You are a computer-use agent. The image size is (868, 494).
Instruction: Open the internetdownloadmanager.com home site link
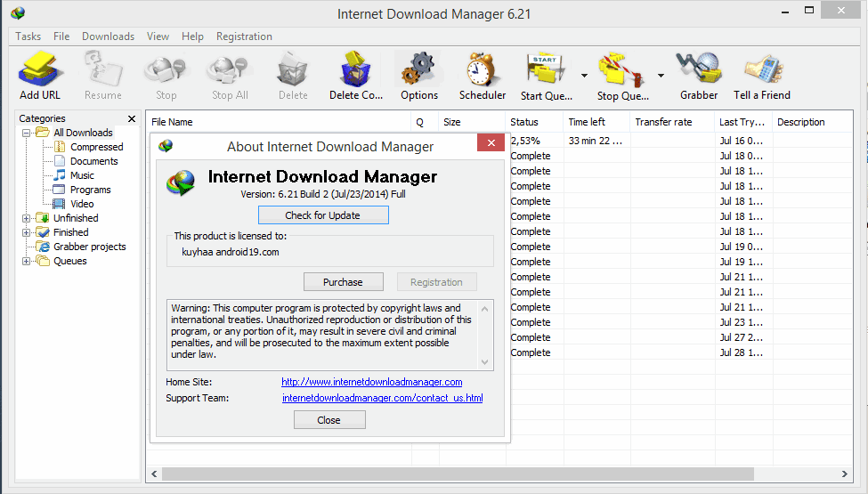[372, 382]
